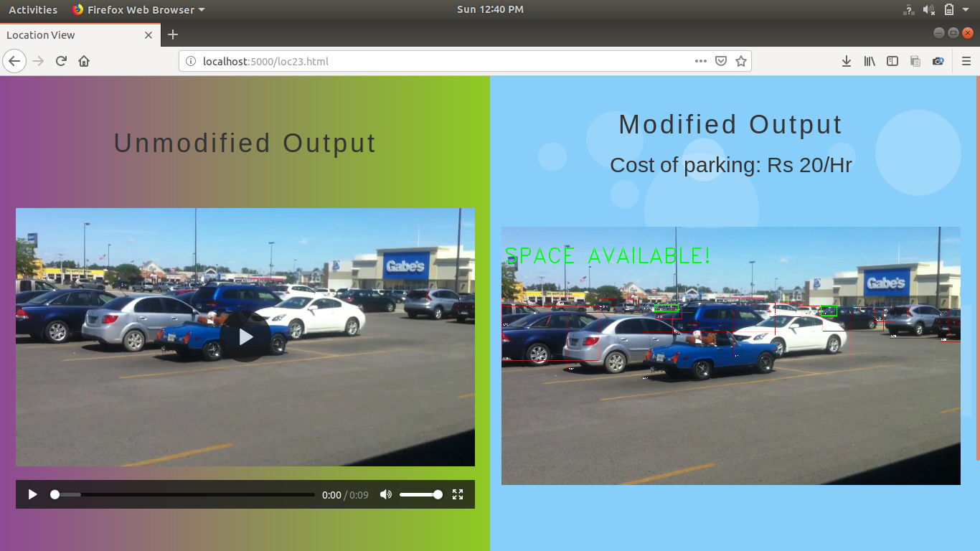Click the page vertical scrollbar
This screenshot has width=980, height=551.
(x=978, y=268)
